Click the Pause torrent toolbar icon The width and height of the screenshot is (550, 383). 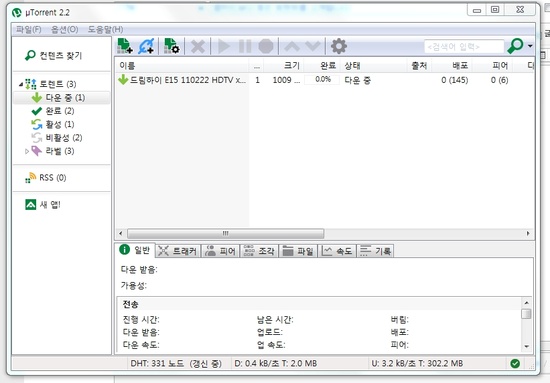point(245,46)
